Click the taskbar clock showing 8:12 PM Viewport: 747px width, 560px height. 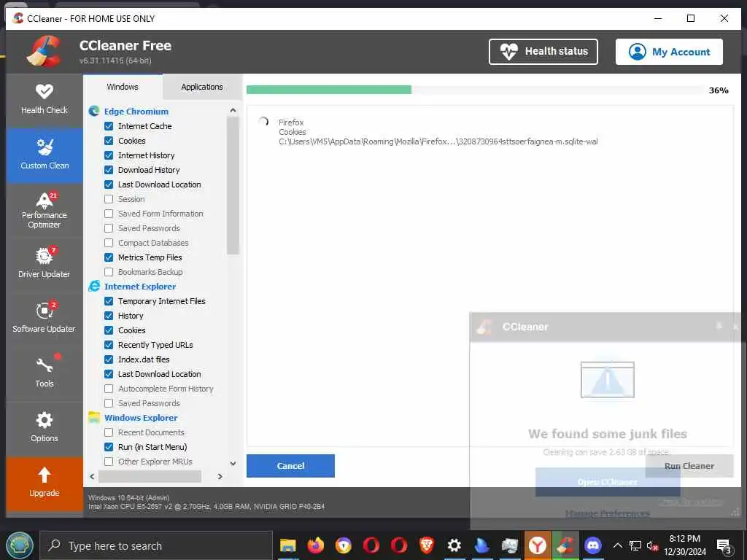[x=684, y=545]
